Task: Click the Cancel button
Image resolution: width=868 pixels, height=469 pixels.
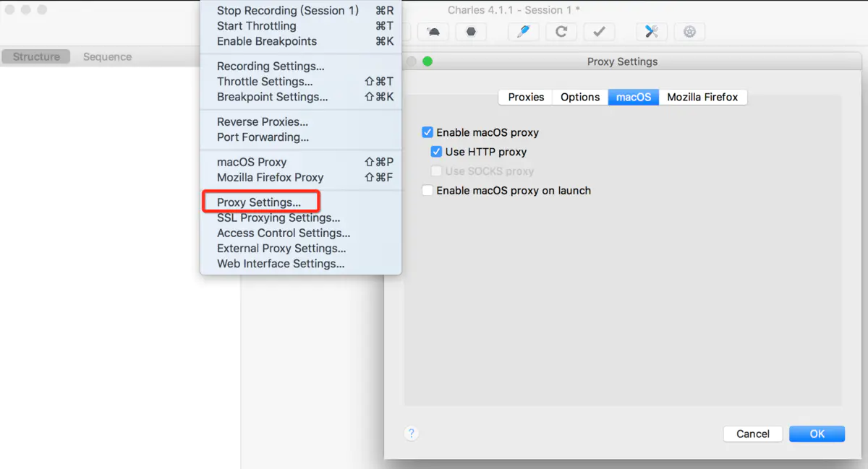Action: tap(753, 434)
